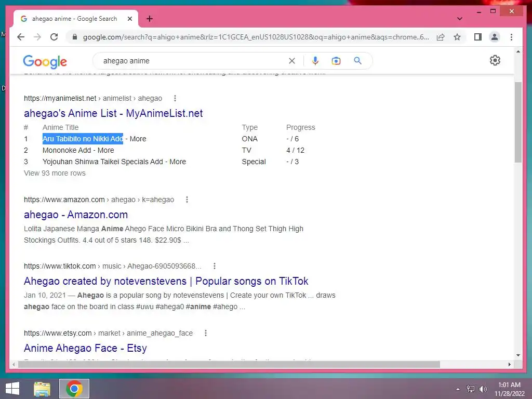
Task: Open options for myanimelist.net result
Action: tap(175, 98)
